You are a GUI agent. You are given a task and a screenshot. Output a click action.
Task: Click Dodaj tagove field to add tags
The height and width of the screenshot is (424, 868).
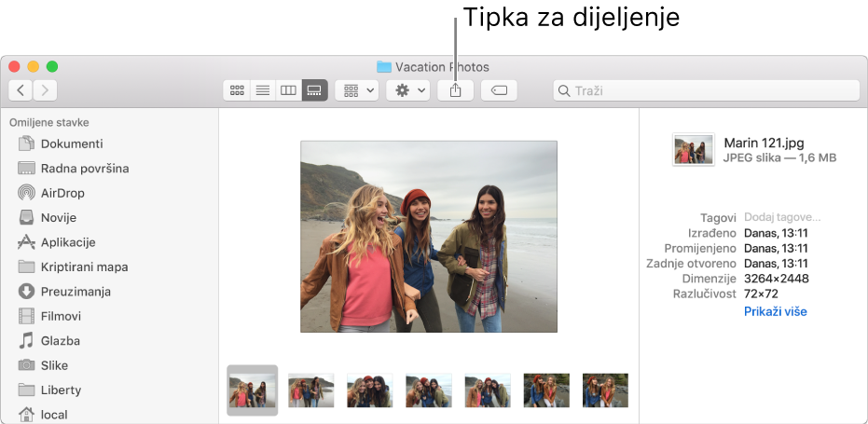pos(781,217)
